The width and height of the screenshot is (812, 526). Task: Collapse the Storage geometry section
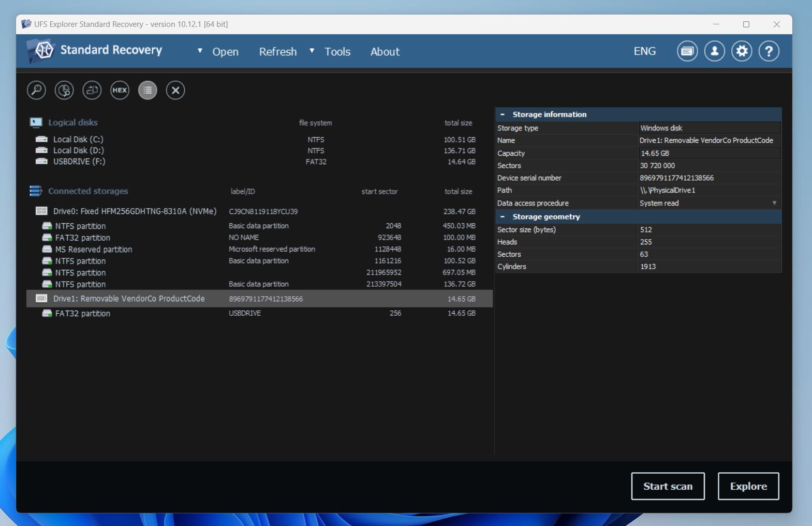tap(502, 216)
